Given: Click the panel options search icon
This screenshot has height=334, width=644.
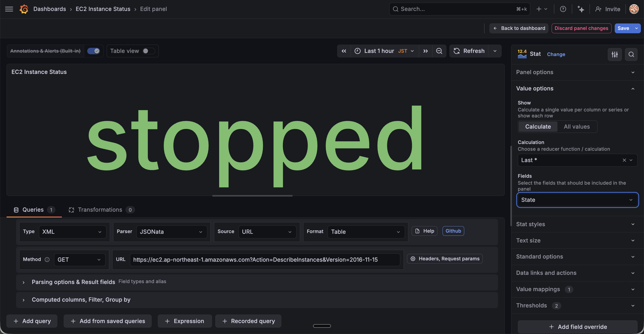Looking at the screenshot, I should click(631, 54).
